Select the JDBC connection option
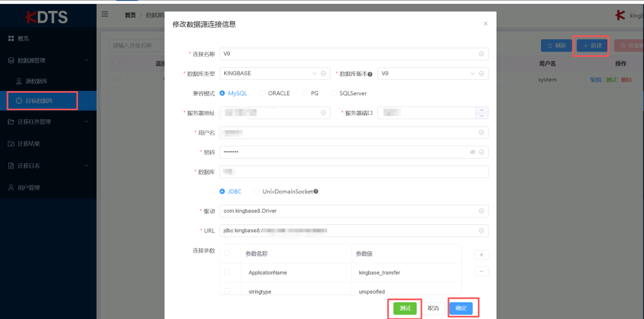 [x=231, y=191]
